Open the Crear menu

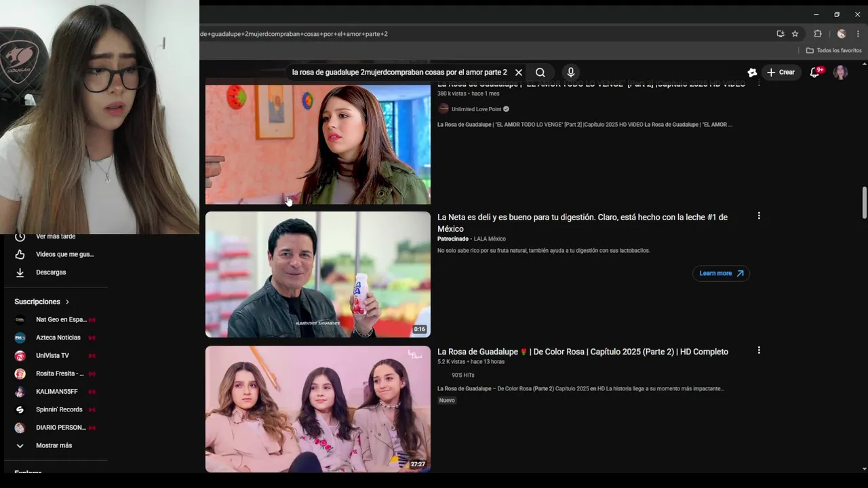point(781,73)
